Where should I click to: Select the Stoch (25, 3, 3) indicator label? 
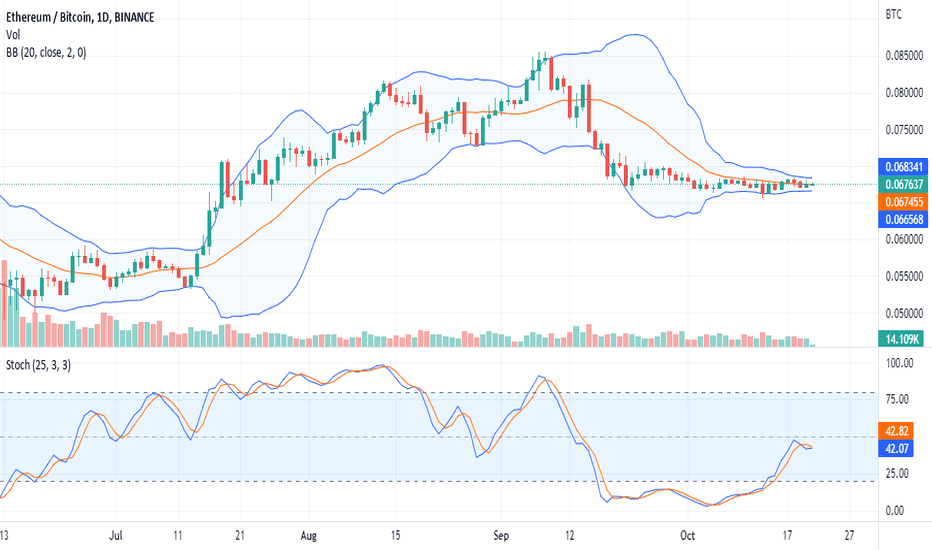(x=38, y=365)
